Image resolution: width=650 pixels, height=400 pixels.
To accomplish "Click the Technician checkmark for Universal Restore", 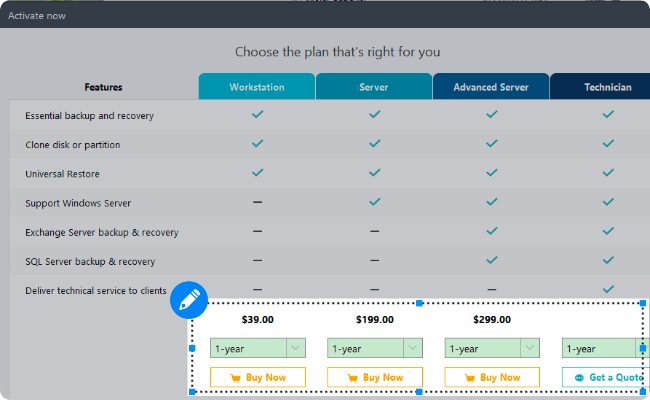I will click(x=608, y=173).
